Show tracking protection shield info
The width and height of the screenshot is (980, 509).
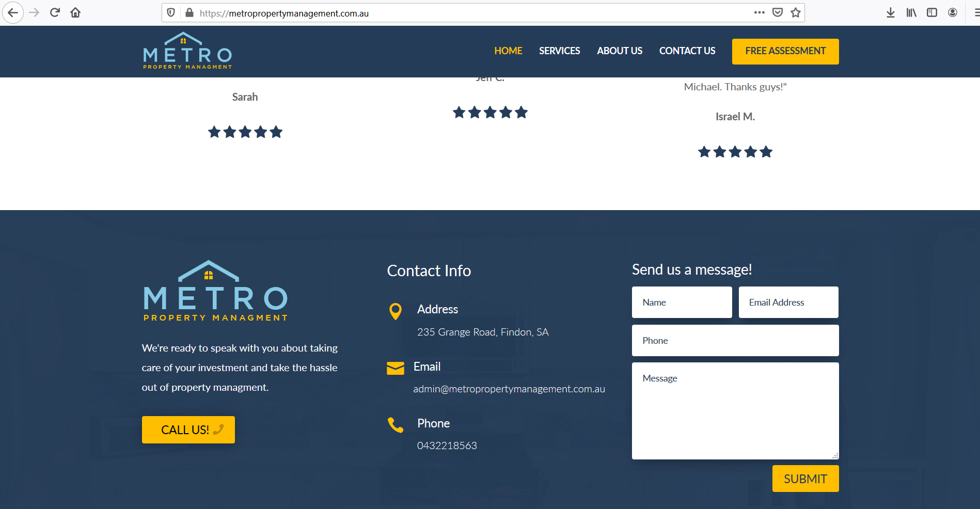171,13
